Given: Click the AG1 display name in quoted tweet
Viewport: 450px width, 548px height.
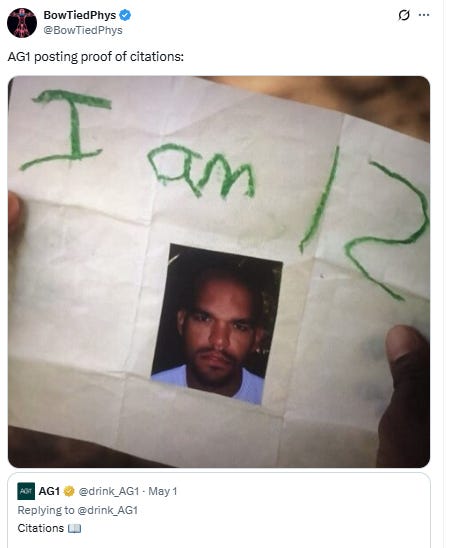Looking at the screenshot, I should pyautogui.click(x=49, y=491).
